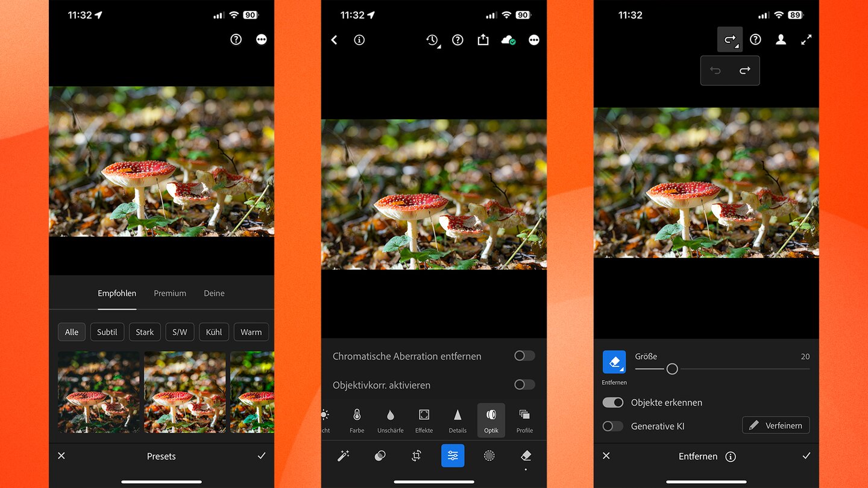868x488 pixels.
Task: Tap the share export icon
Action: 483,40
